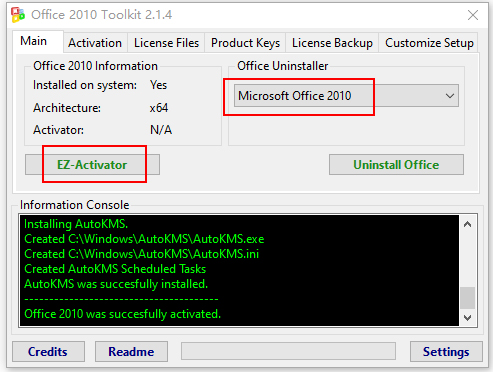Viewport: 493px width, 372px height.
Task: Click the 'Office 2010 Information' group label
Action: [x=95, y=66]
